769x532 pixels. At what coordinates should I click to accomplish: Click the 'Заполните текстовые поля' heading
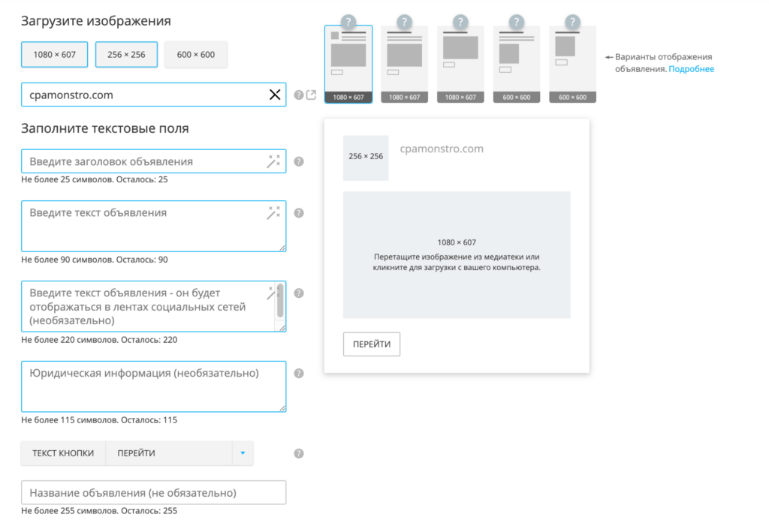pyautogui.click(x=105, y=128)
